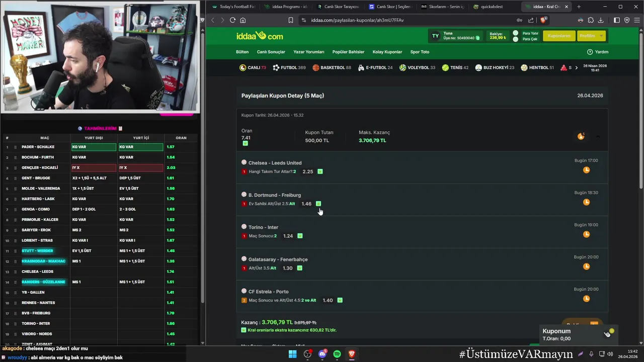Open the share page icon in address bar
Image resolution: width=644 pixels, height=362 pixels.
point(531,20)
